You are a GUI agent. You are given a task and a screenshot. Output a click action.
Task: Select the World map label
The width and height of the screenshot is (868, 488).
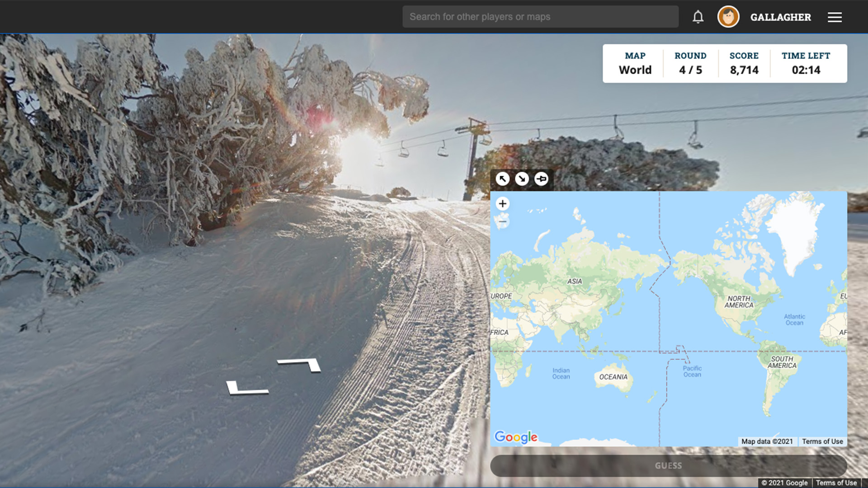pos(635,70)
